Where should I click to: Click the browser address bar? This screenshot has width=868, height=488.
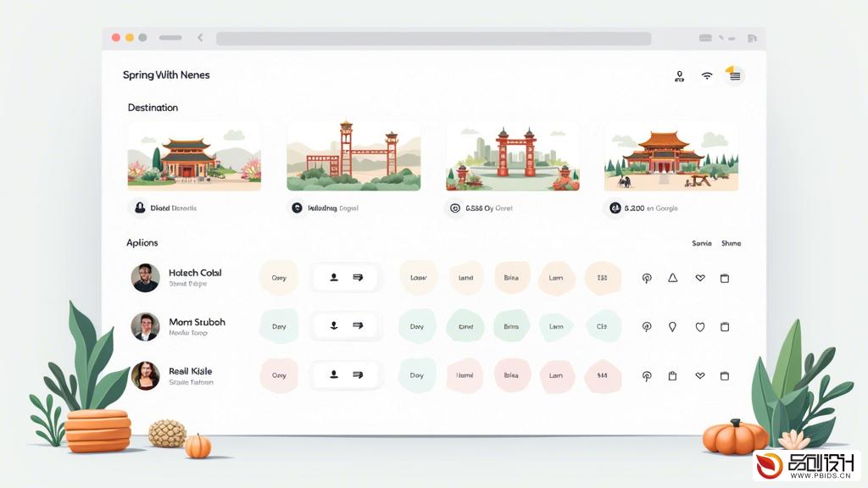tap(433, 38)
